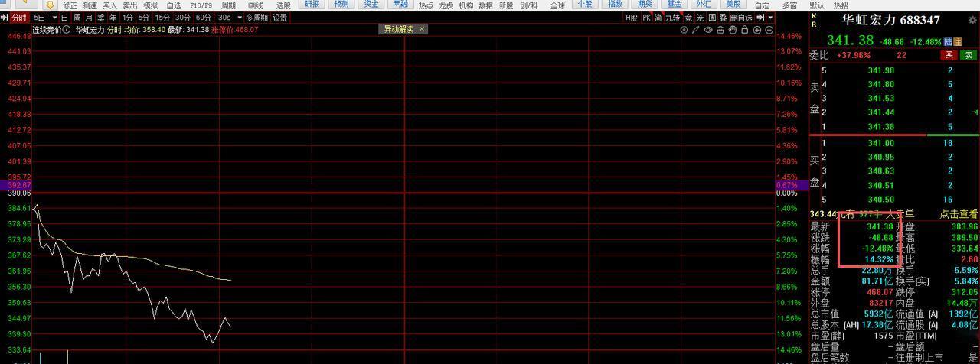Image resolution: width=980 pixels, height=364 pixels.
Task: Select the 15分 period
Action: point(162,18)
